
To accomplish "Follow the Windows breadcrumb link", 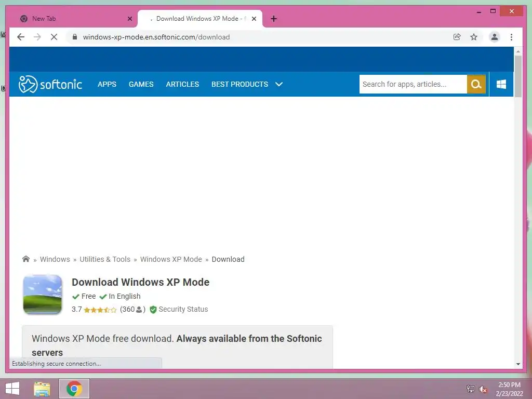I will [x=55, y=259].
